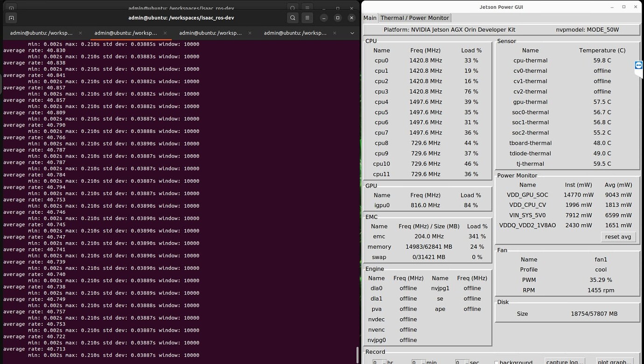Click the hr value stepper arrow

(x=384, y=362)
